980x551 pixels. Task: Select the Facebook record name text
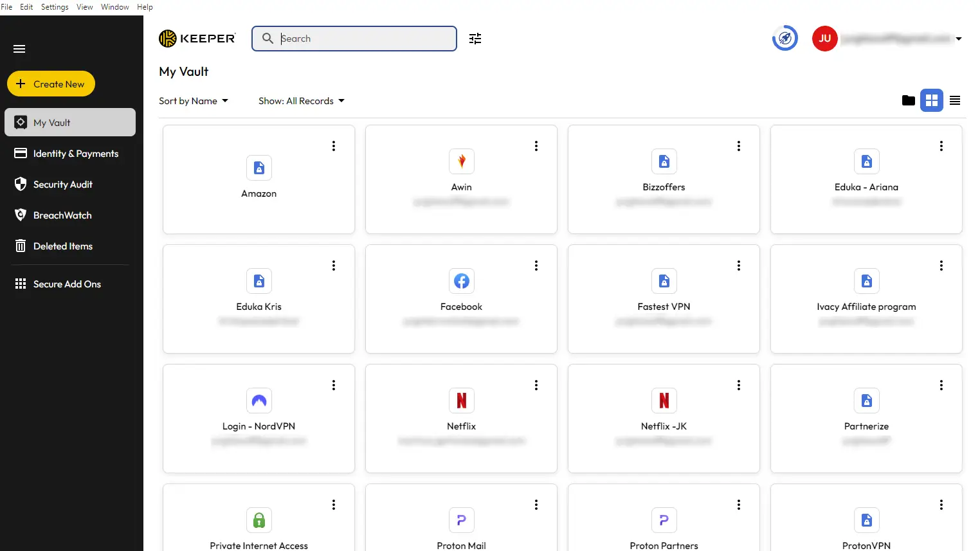click(462, 307)
